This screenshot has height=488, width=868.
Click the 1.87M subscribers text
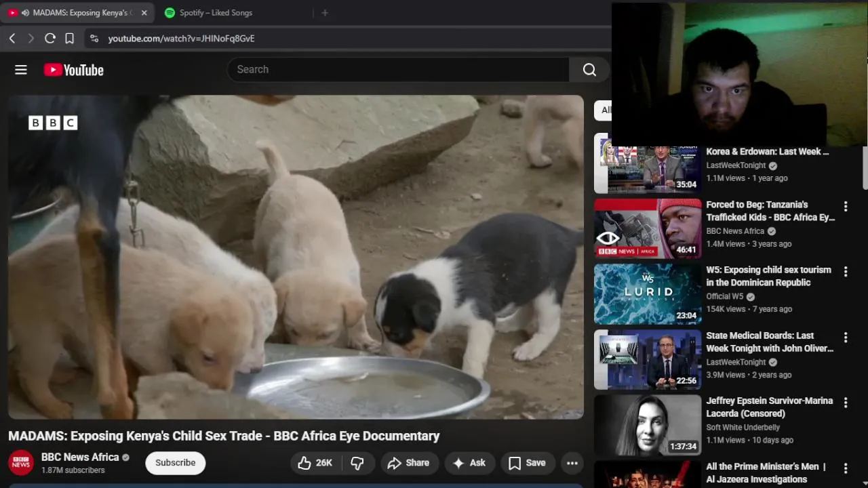[x=73, y=470]
